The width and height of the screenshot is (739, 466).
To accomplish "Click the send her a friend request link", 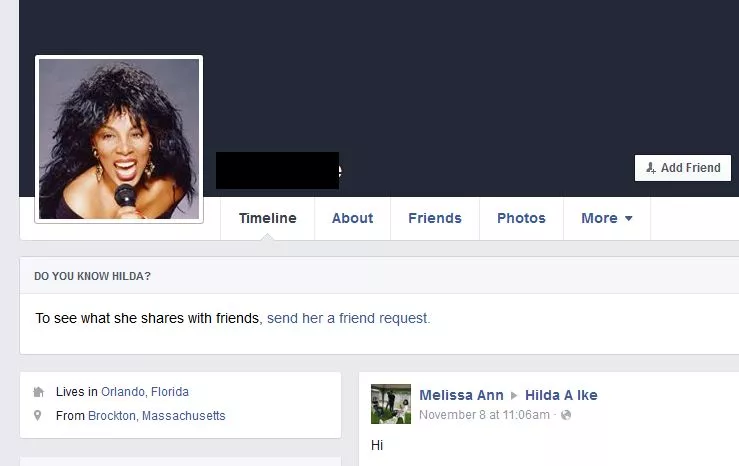I will (x=348, y=318).
